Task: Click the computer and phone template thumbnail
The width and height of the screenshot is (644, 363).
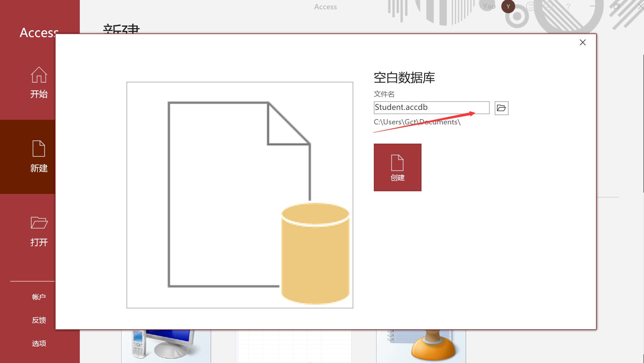Action: [x=166, y=346]
